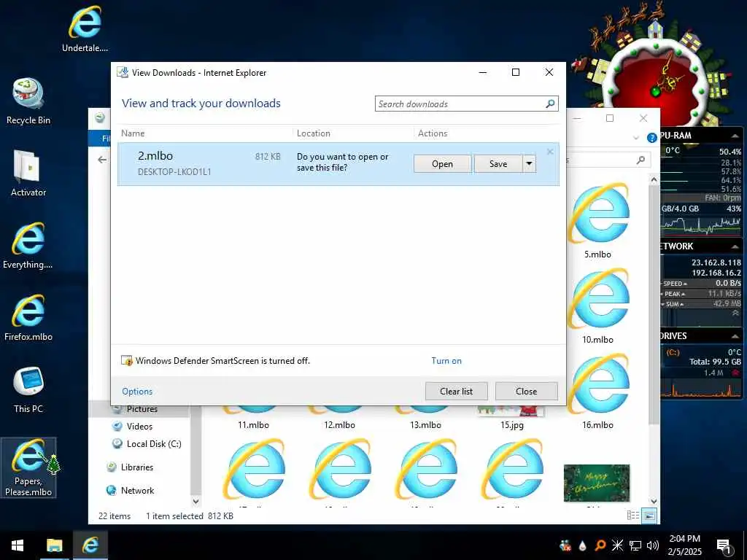Click the Location column header
The width and height of the screenshot is (747, 560).
click(x=314, y=133)
